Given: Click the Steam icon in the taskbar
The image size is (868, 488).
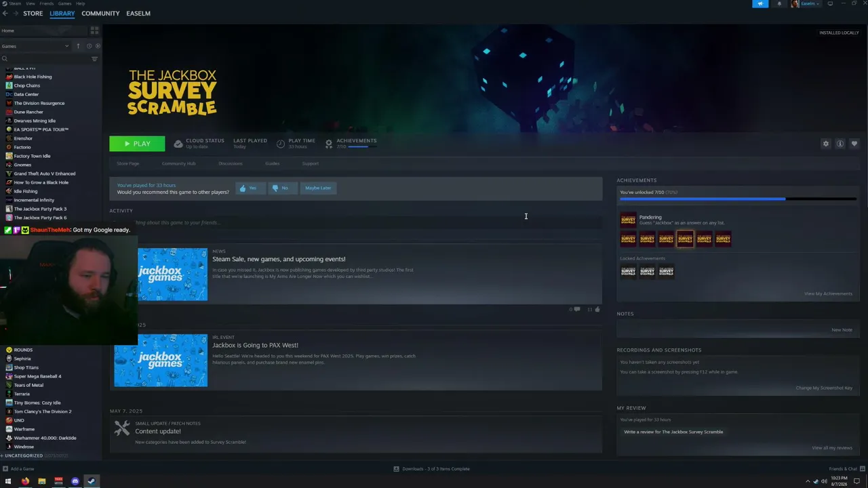Looking at the screenshot, I should tap(92, 481).
